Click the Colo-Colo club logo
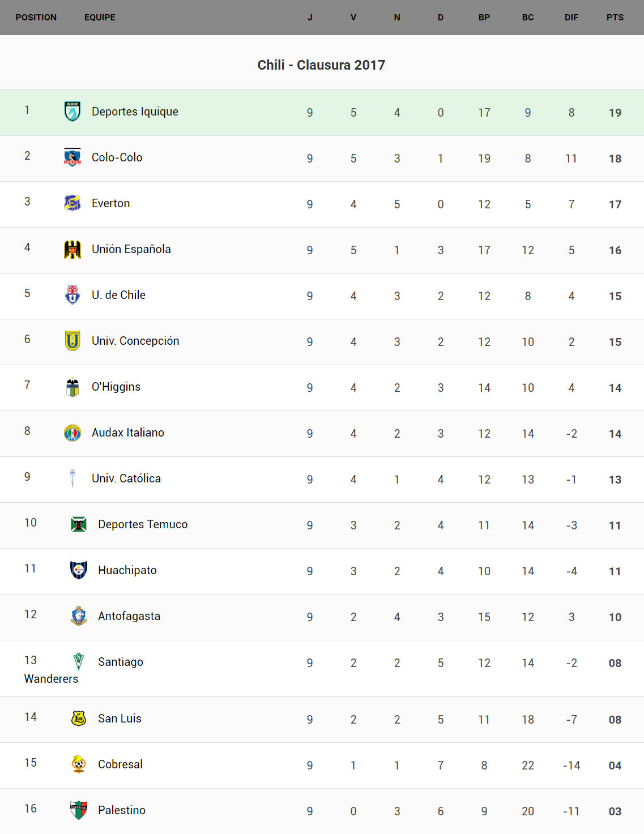The height and width of the screenshot is (834, 644). click(72, 157)
